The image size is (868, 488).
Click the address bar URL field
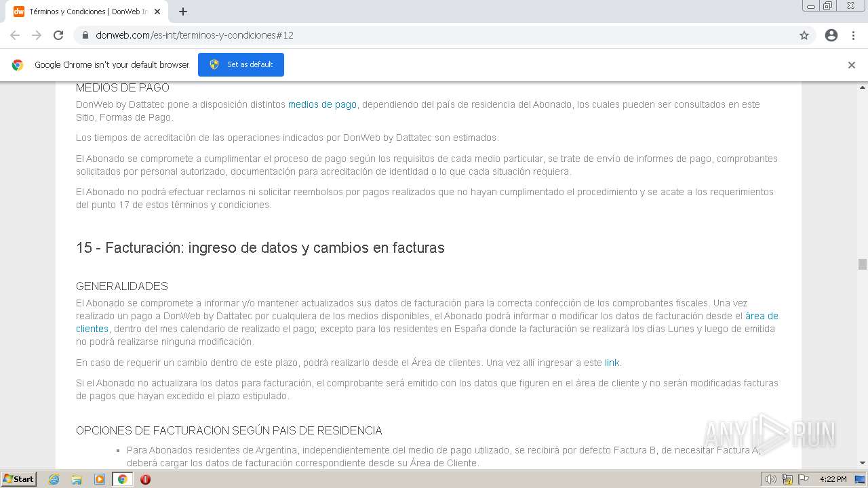pos(434,35)
